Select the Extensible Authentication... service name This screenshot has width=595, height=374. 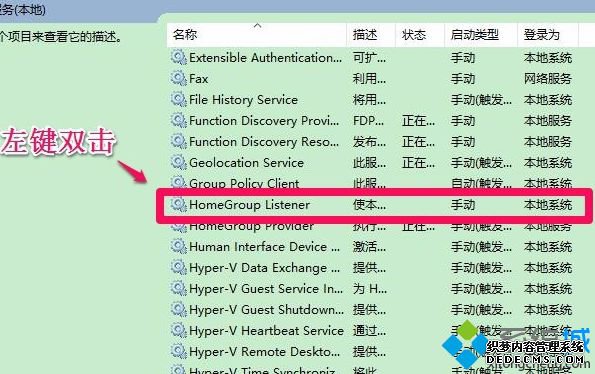coord(265,58)
